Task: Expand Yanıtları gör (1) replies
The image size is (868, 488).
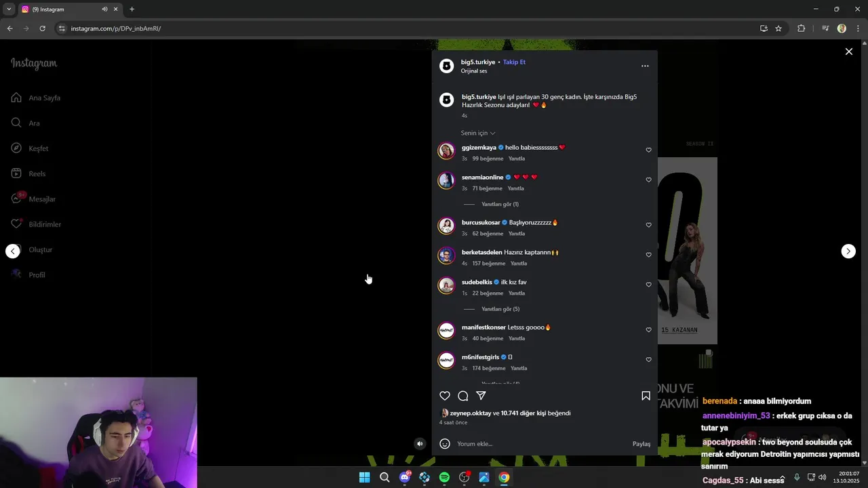Action: (x=500, y=204)
